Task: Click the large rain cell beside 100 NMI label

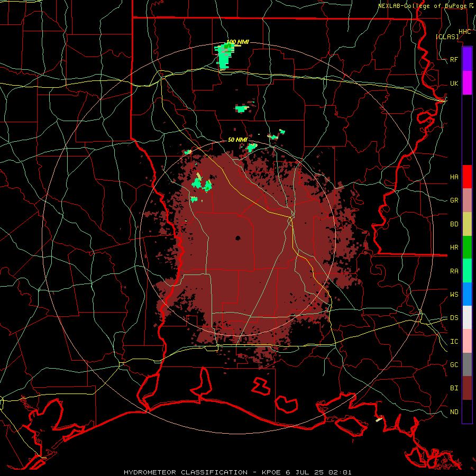Action: pos(225,56)
